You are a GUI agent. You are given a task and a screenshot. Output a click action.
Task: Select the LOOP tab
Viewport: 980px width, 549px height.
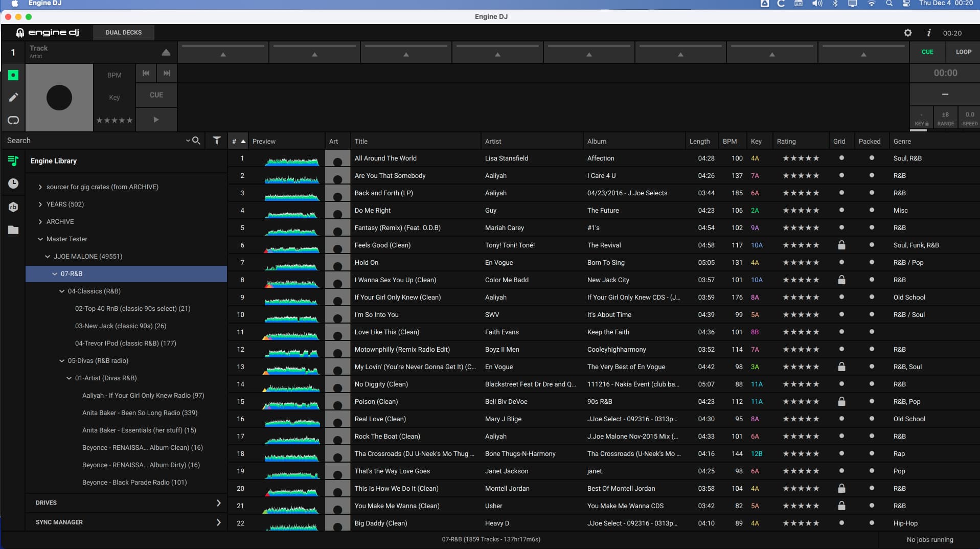pyautogui.click(x=963, y=52)
